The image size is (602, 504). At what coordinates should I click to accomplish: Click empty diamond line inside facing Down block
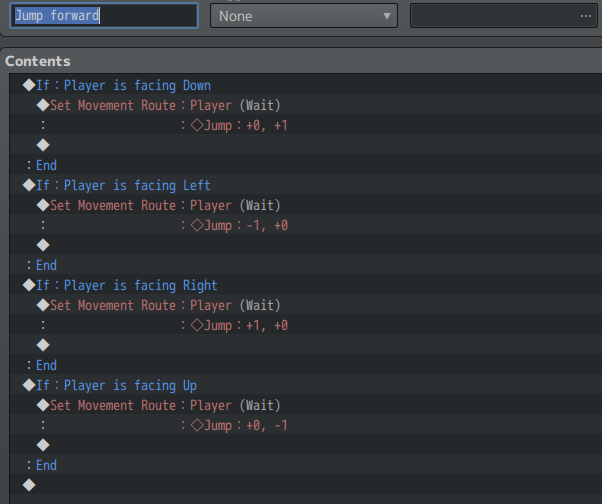[306, 145]
